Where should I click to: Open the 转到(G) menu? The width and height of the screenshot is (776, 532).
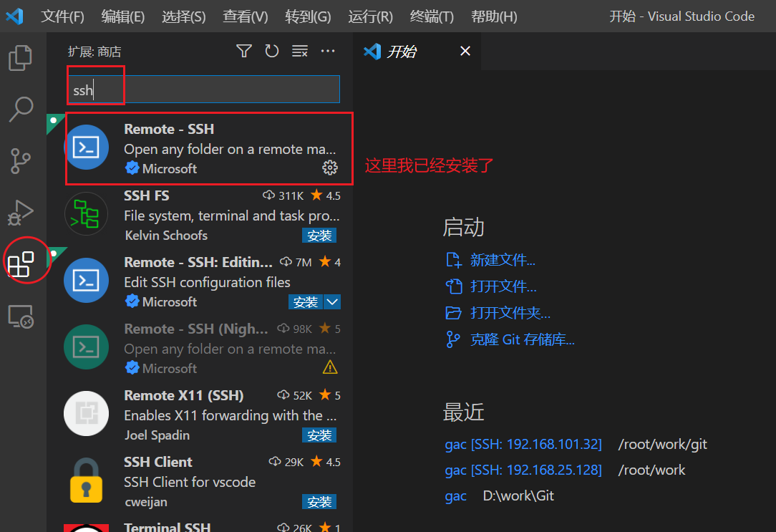click(x=308, y=16)
